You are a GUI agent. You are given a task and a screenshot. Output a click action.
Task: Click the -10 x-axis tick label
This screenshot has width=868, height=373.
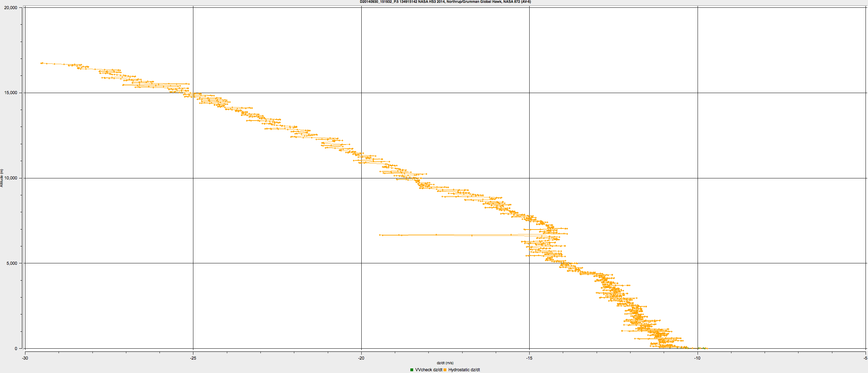pos(698,358)
